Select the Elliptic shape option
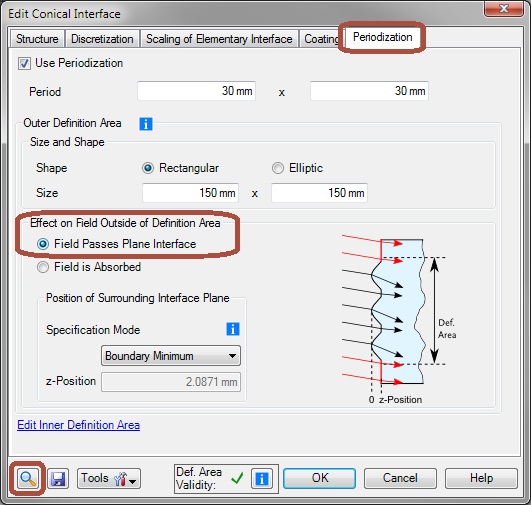Screen dimensions: 531x505 (278, 168)
